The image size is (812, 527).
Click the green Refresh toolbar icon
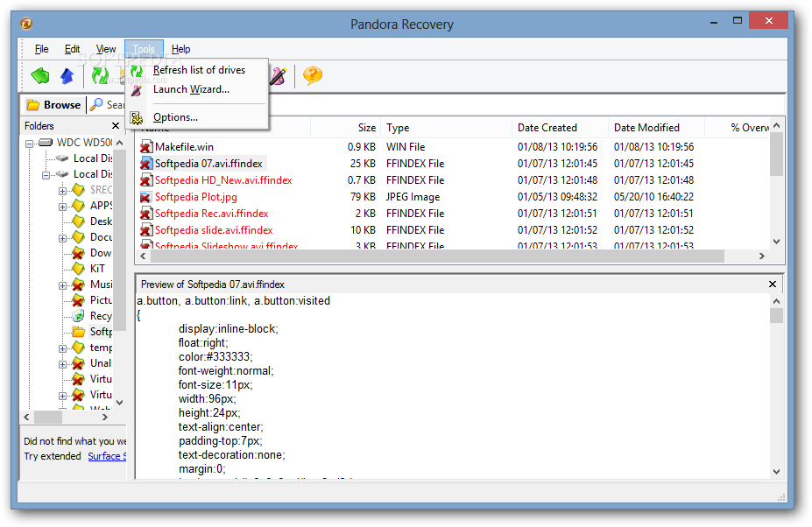(x=100, y=76)
